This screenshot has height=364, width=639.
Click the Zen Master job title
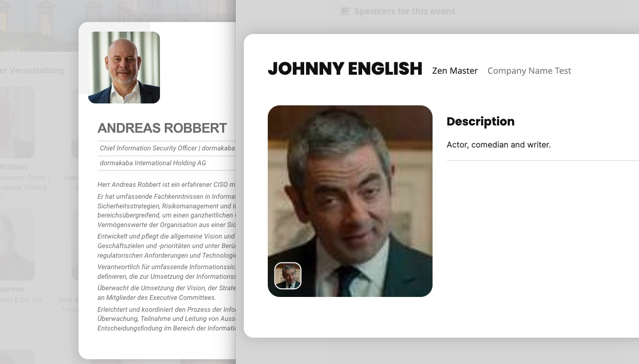coord(455,71)
